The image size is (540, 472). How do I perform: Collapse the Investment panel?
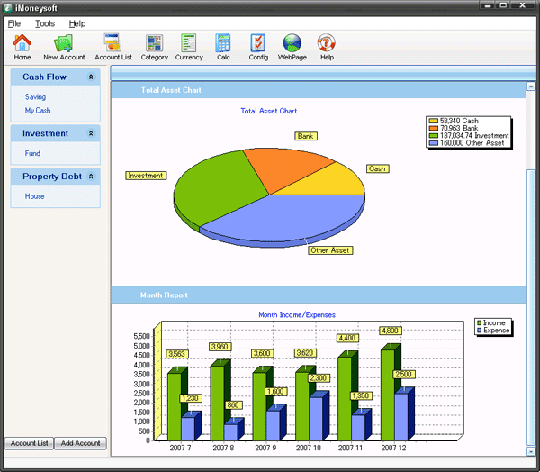point(91,133)
